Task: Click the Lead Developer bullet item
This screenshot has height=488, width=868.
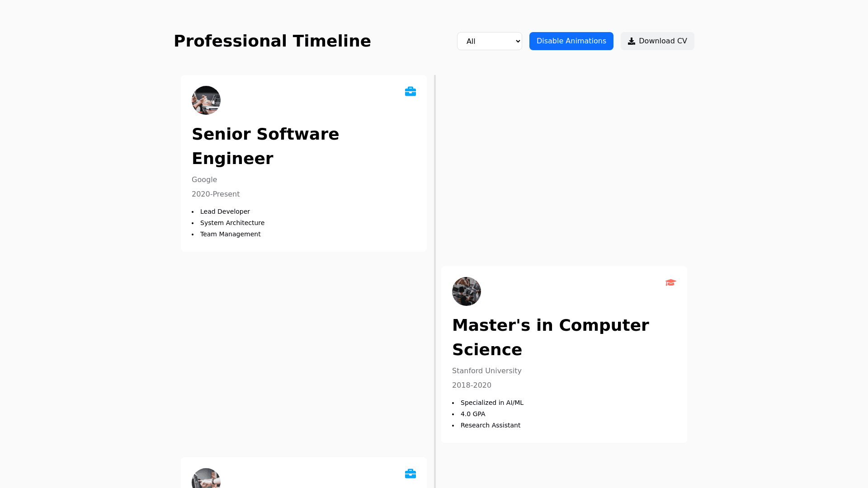Action: pos(225,211)
